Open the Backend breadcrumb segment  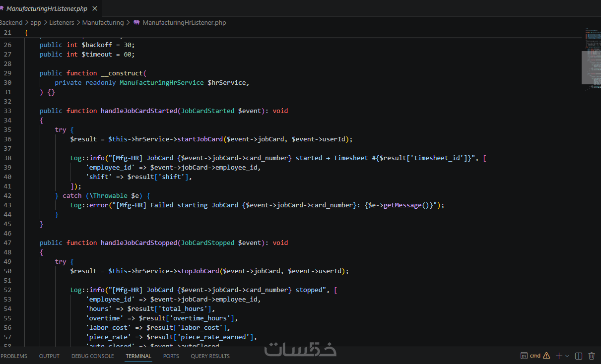coord(11,22)
